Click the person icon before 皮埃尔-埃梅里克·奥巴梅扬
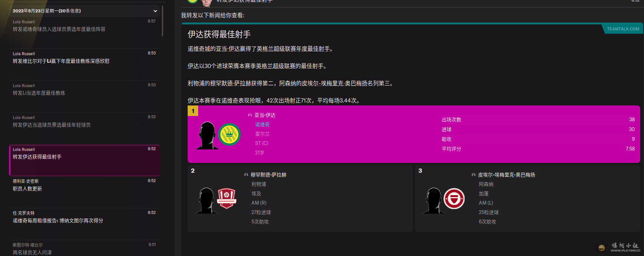This screenshot has height=256, width=644. [474, 175]
